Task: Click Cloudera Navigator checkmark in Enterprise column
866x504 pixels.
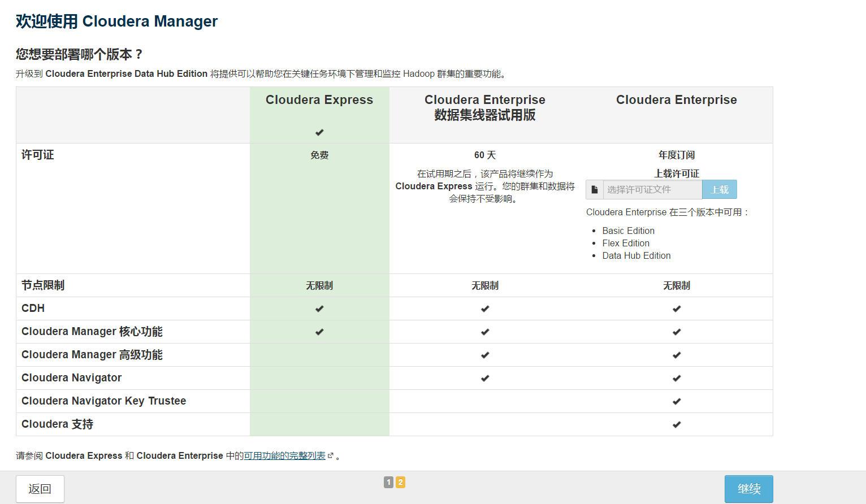Action: (x=677, y=378)
